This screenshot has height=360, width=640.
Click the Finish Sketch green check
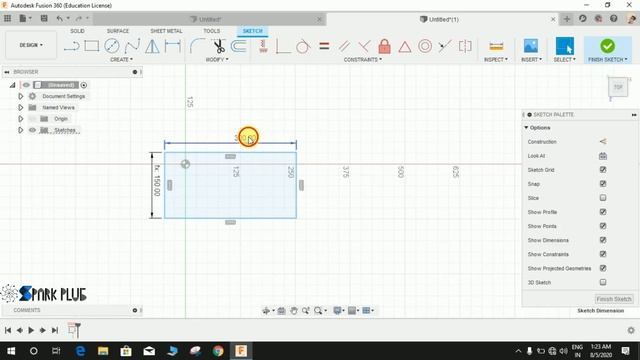click(607, 46)
